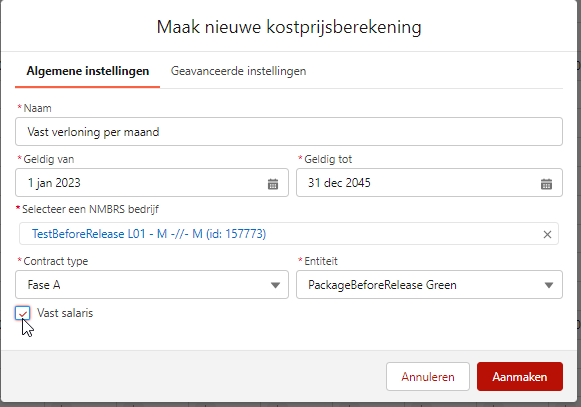
Task: Clear the selected NMBRS bedrijf with X
Action: tap(547, 234)
